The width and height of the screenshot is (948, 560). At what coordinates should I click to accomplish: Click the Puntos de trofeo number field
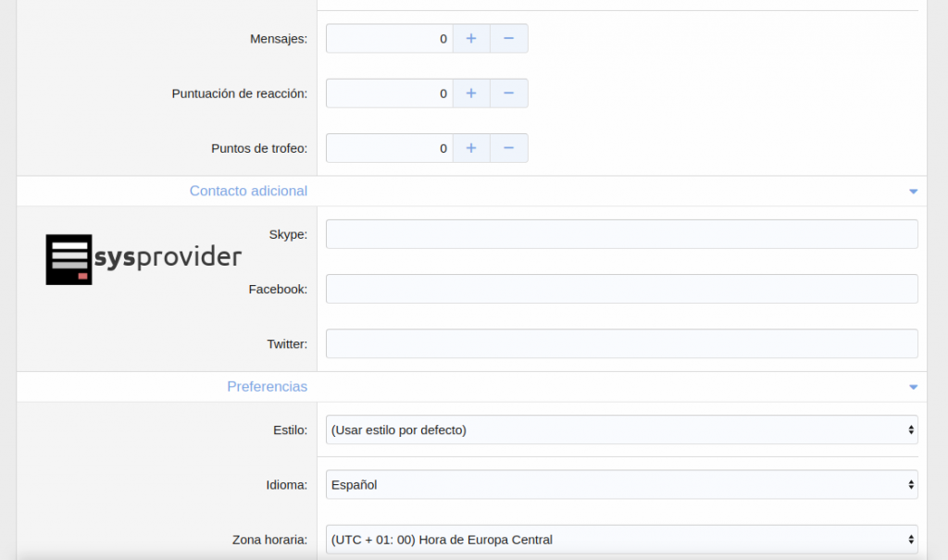[389, 148]
